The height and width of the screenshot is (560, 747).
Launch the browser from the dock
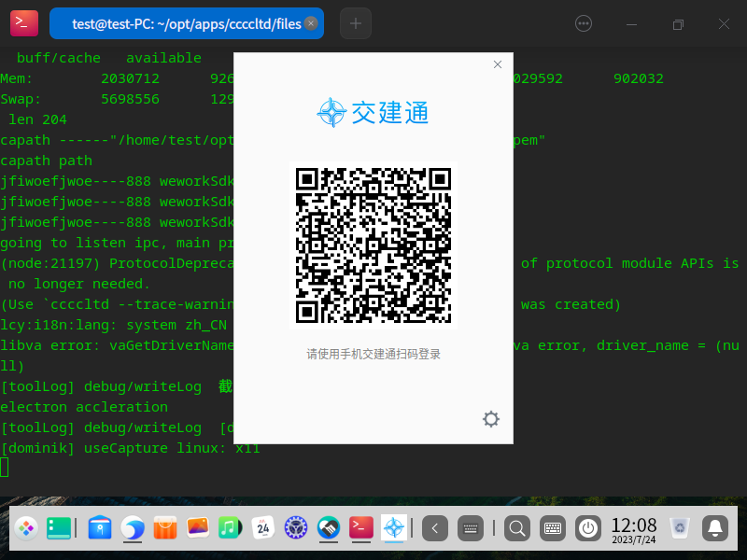tap(133, 528)
